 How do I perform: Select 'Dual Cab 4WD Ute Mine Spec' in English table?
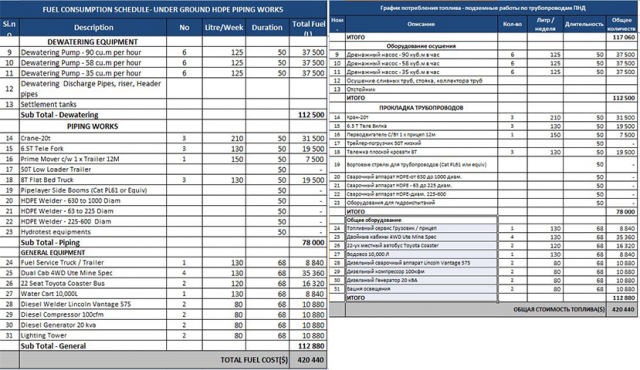(93, 273)
